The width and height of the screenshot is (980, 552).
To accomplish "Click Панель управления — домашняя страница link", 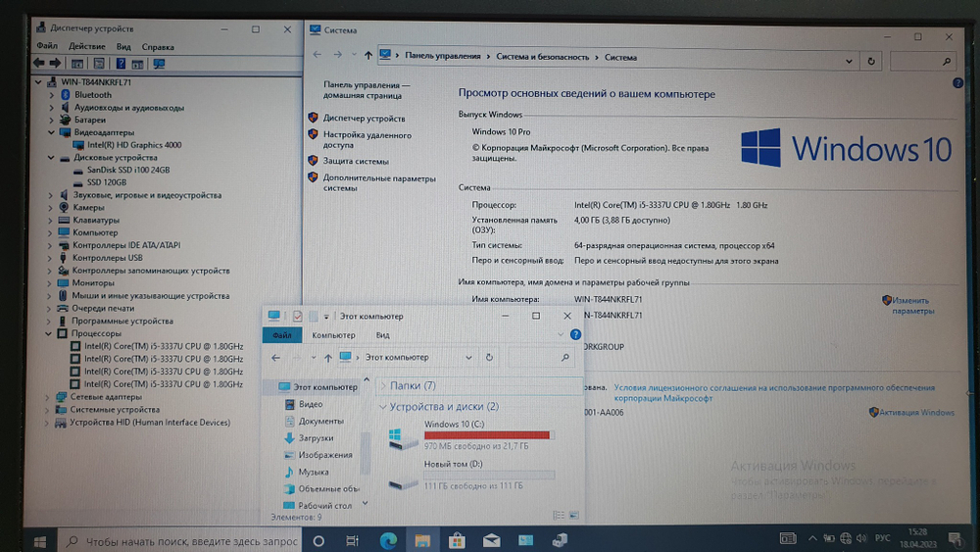I will click(x=367, y=90).
